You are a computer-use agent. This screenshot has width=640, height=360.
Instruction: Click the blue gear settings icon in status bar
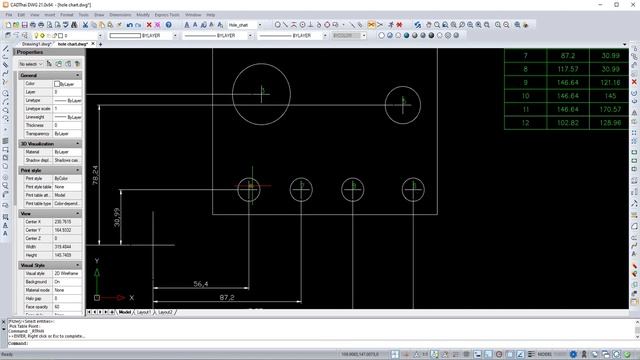tap(573, 354)
